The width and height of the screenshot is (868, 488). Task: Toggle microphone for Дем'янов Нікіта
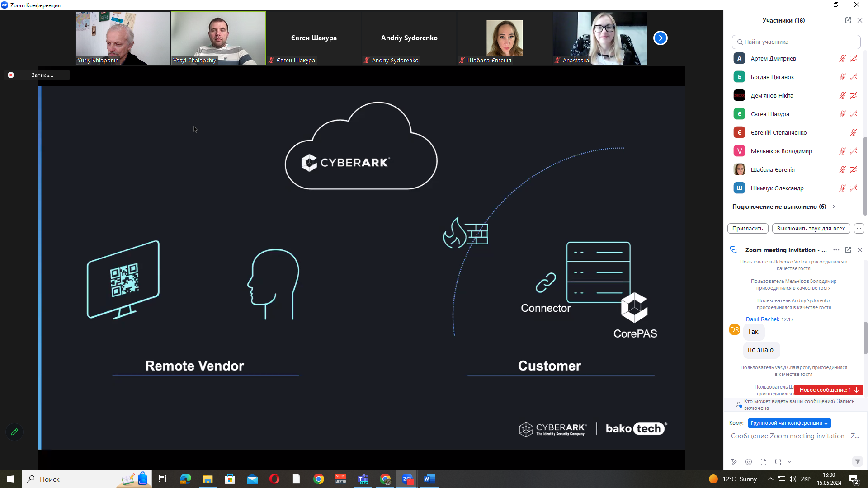843,95
